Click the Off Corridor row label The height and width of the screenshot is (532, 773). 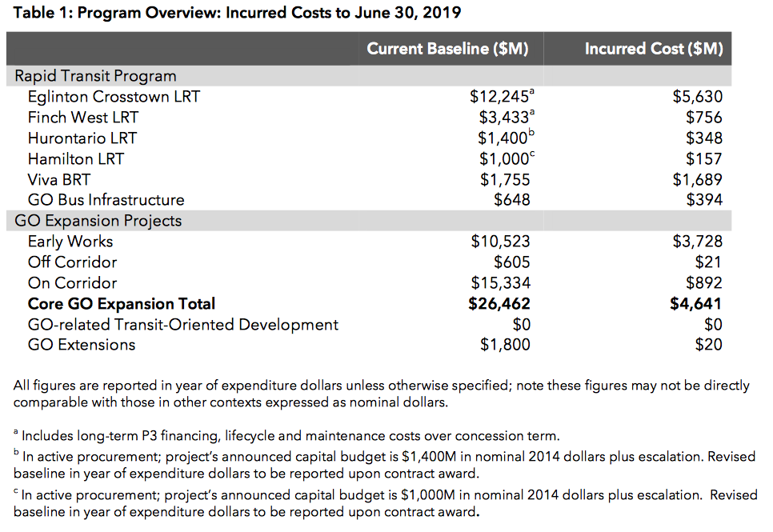(x=72, y=262)
